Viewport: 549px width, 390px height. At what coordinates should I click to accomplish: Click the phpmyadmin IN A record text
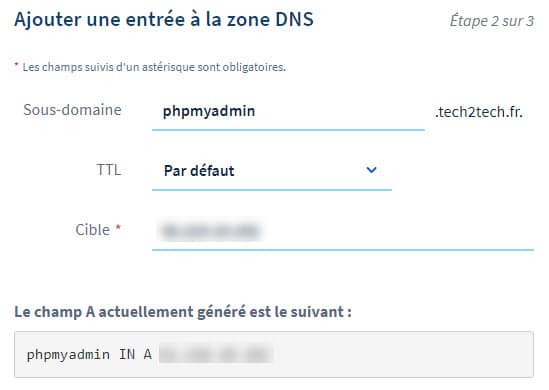[x=89, y=355]
